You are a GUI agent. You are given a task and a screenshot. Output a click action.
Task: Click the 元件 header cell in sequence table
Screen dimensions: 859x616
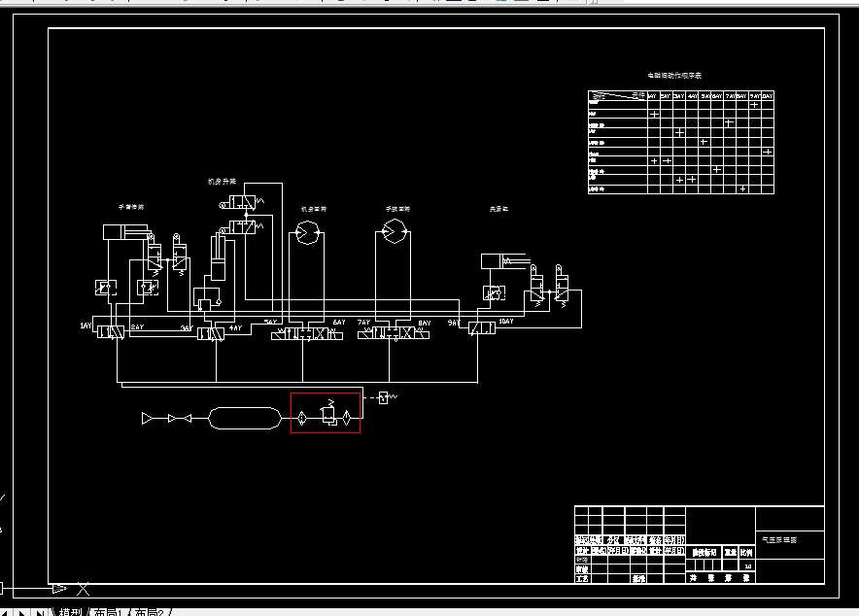pyautogui.click(x=638, y=95)
